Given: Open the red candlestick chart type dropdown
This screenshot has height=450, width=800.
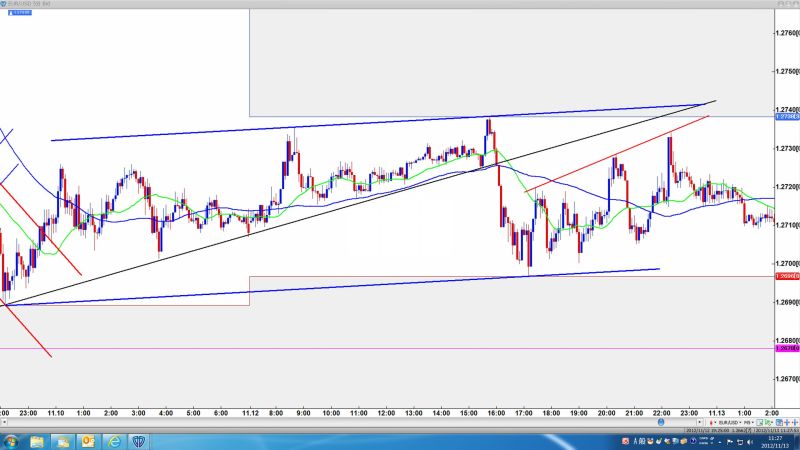Looking at the screenshot, I should (713, 422).
